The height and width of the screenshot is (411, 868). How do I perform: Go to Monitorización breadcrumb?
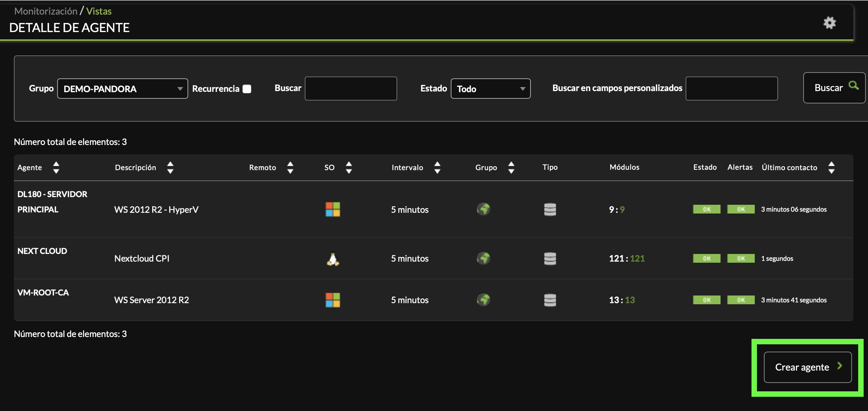pos(46,11)
